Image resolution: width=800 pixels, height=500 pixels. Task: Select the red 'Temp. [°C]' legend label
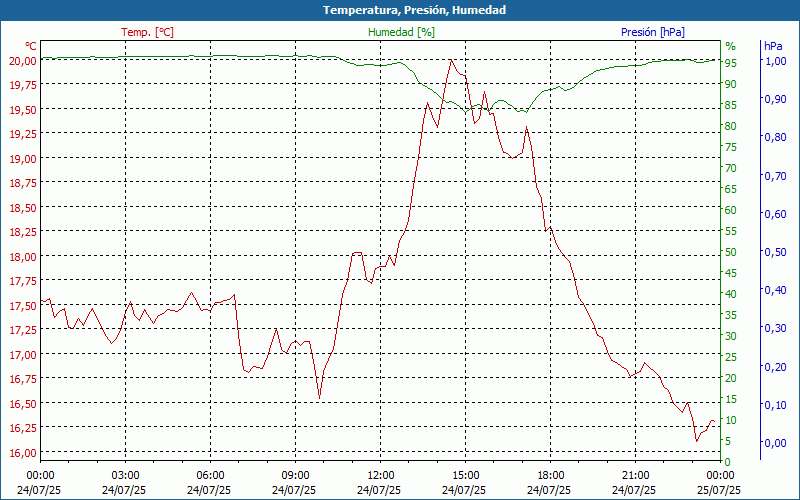(147, 32)
